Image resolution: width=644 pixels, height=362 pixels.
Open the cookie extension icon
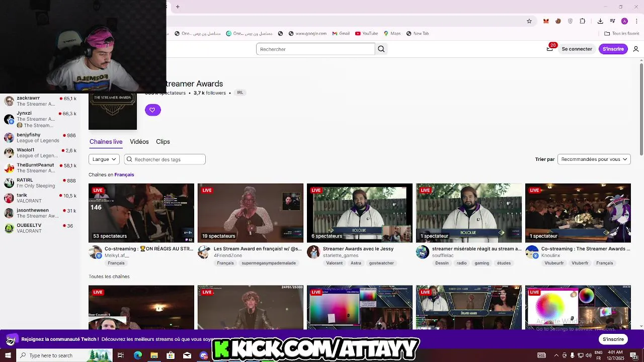pyautogui.click(x=558, y=21)
